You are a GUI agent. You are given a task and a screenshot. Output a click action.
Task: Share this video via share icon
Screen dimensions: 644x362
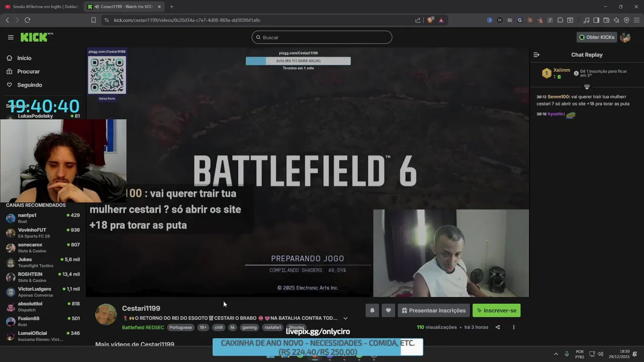[498, 327]
